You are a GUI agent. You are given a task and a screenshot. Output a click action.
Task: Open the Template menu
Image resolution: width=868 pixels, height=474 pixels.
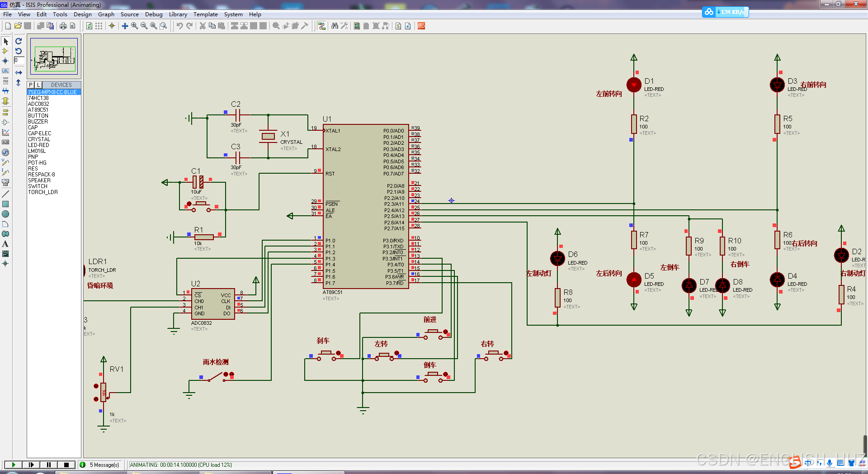pos(206,14)
